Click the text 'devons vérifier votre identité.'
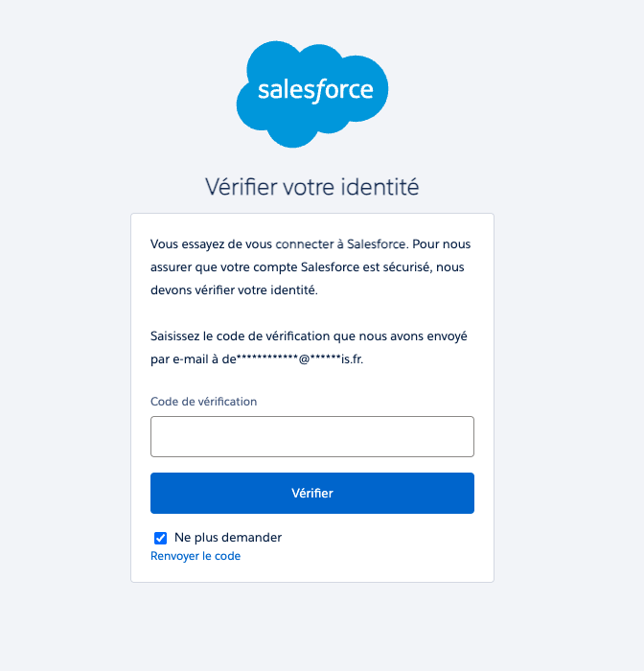Screen dimensions: 644x671 point(234,289)
